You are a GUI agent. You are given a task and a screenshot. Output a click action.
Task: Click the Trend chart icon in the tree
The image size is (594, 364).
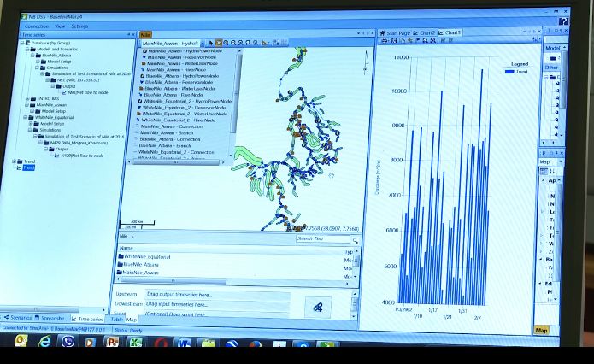pos(18,167)
